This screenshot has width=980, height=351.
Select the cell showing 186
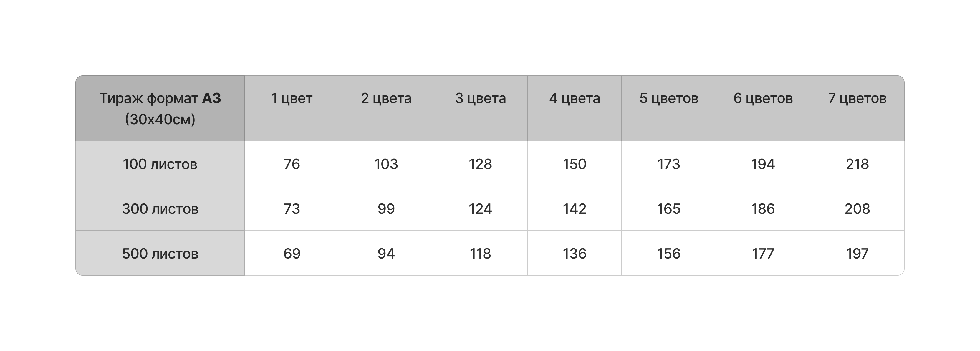tap(763, 209)
